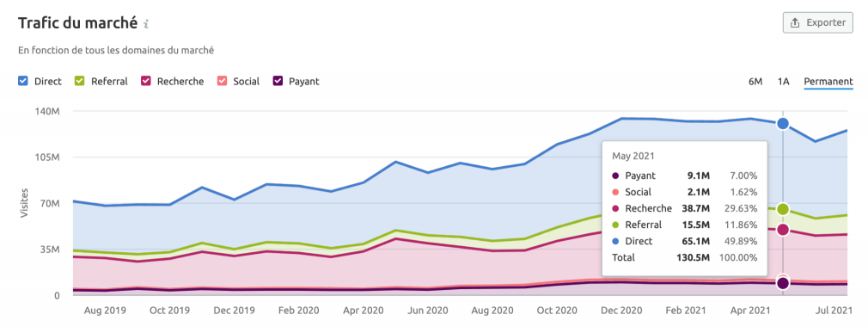Click the Exporter button
Screen dimensions: 868x333
click(x=817, y=22)
